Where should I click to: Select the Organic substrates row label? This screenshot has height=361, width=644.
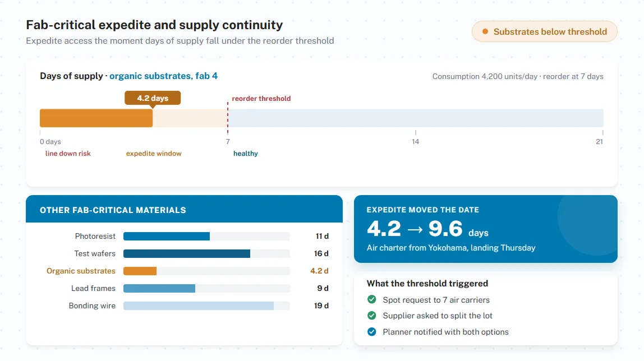81,271
